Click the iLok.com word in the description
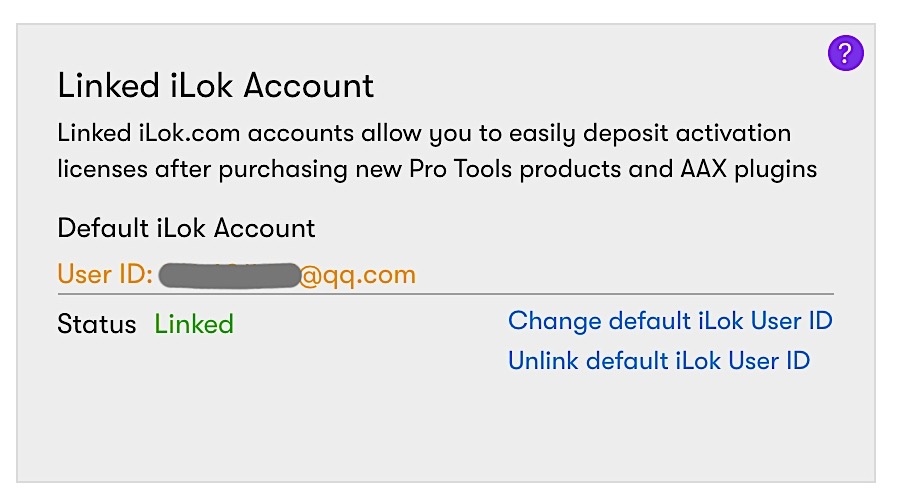This screenshot has width=898, height=496. [189, 133]
